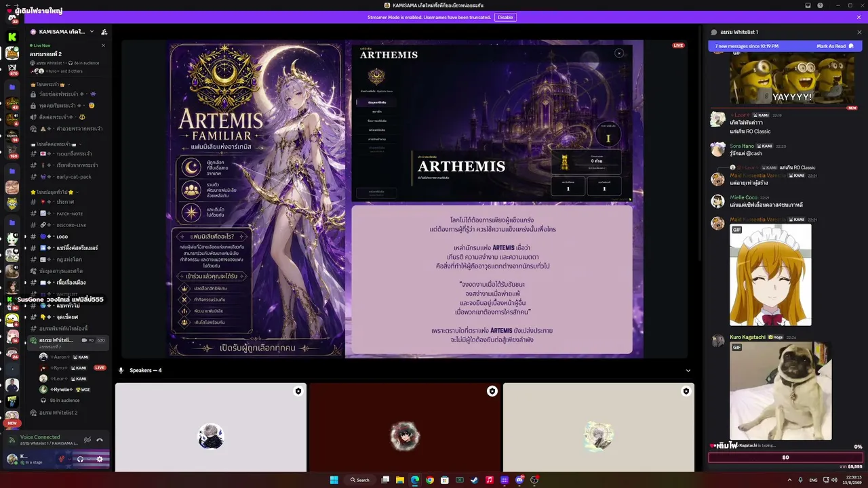Click the taskbar Search box
868x488 pixels.
point(359,480)
